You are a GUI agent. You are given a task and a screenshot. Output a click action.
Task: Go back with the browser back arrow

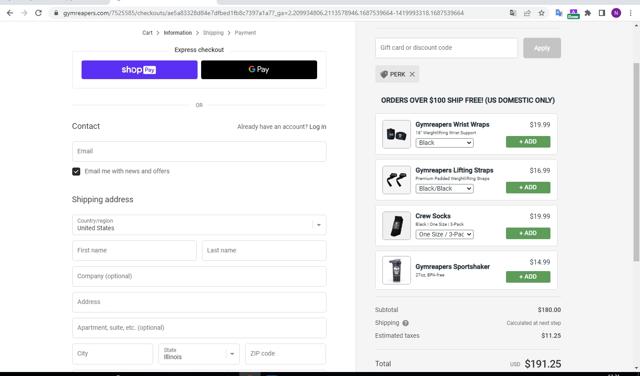tap(10, 13)
